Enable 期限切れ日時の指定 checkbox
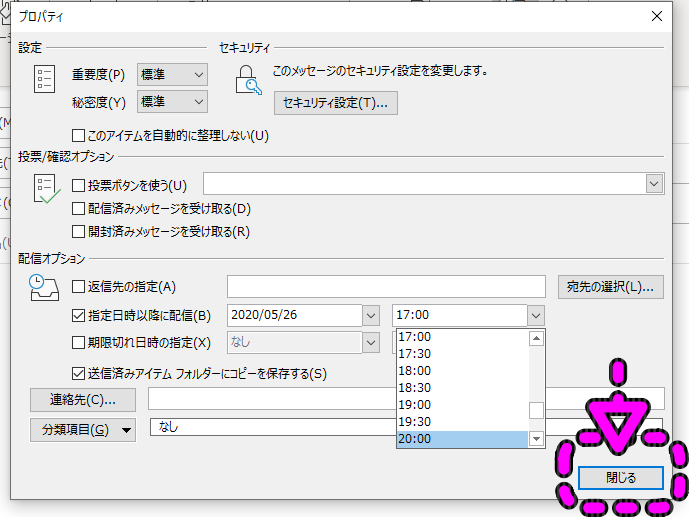The width and height of the screenshot is (689, 517). click(x=78, y=343)
